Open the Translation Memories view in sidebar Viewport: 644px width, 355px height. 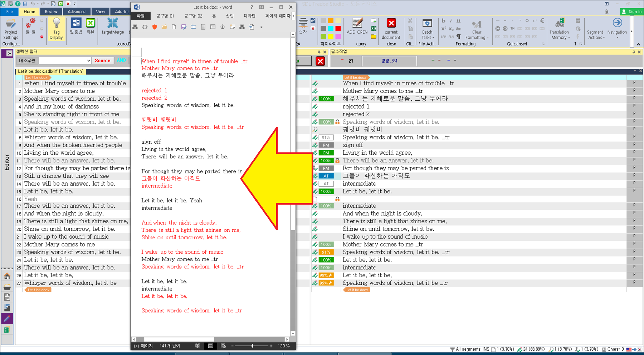[7, 330]
